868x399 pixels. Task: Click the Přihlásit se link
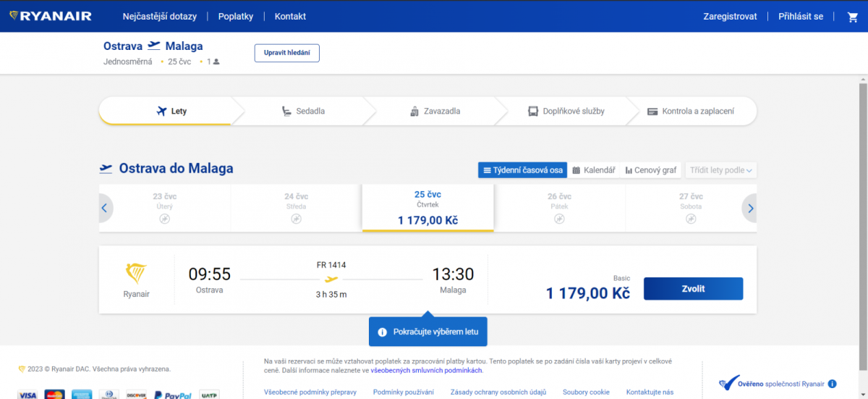coord(800,17)
